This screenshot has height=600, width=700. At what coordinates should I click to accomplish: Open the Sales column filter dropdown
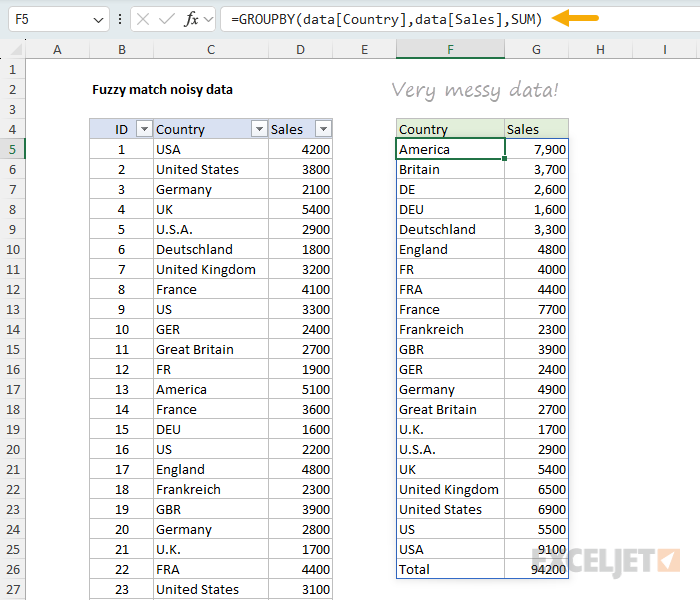click(x=323, y=129)
